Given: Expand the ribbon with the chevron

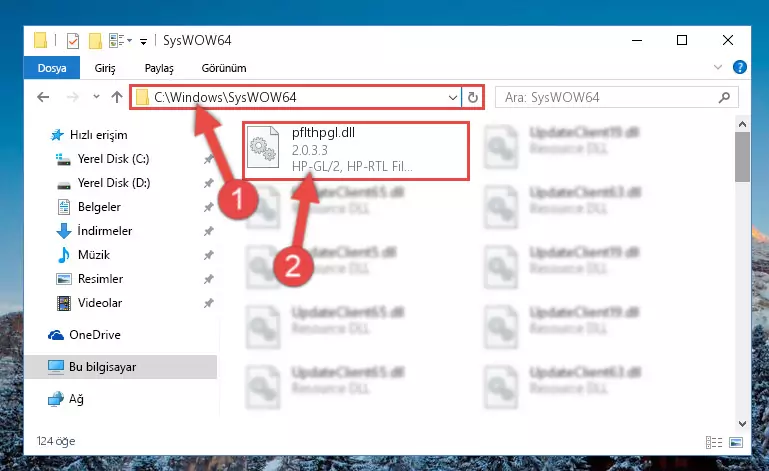Looking at the screenshot, I should click(718, 67).
